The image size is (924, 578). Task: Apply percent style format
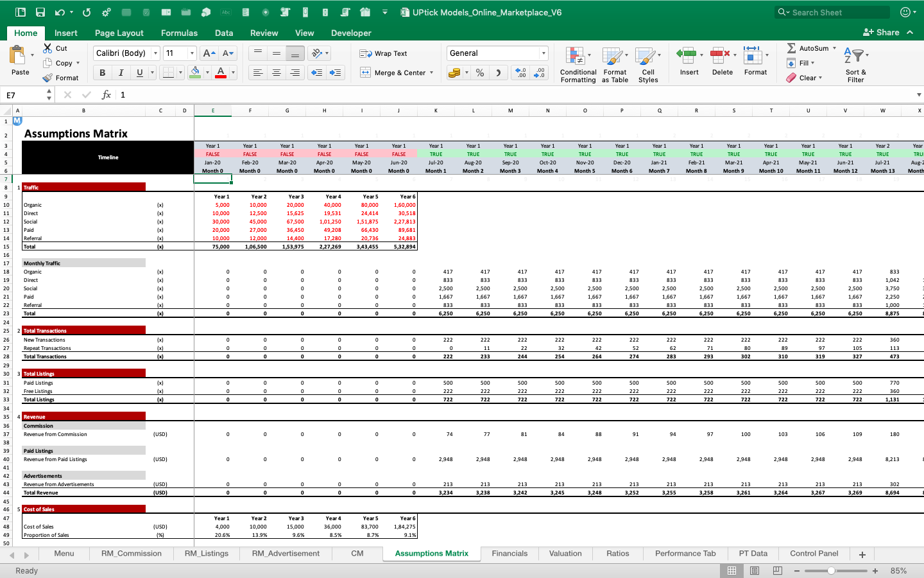tap(480, 73)
